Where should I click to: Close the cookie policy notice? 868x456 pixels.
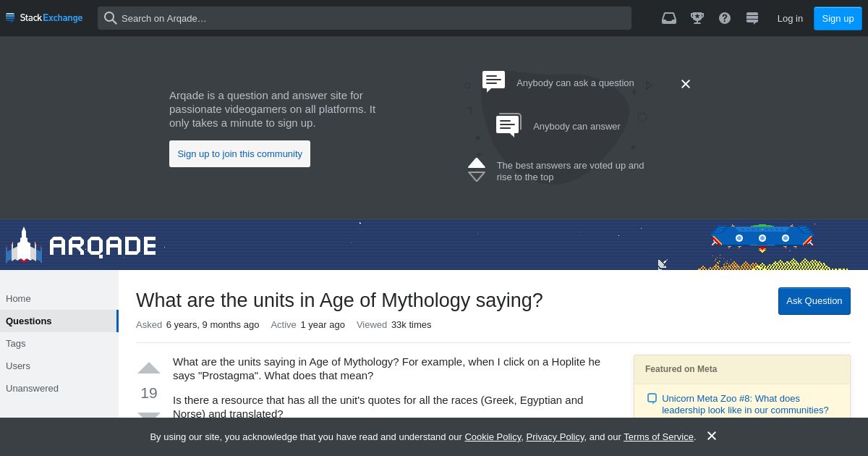point(712,436)
